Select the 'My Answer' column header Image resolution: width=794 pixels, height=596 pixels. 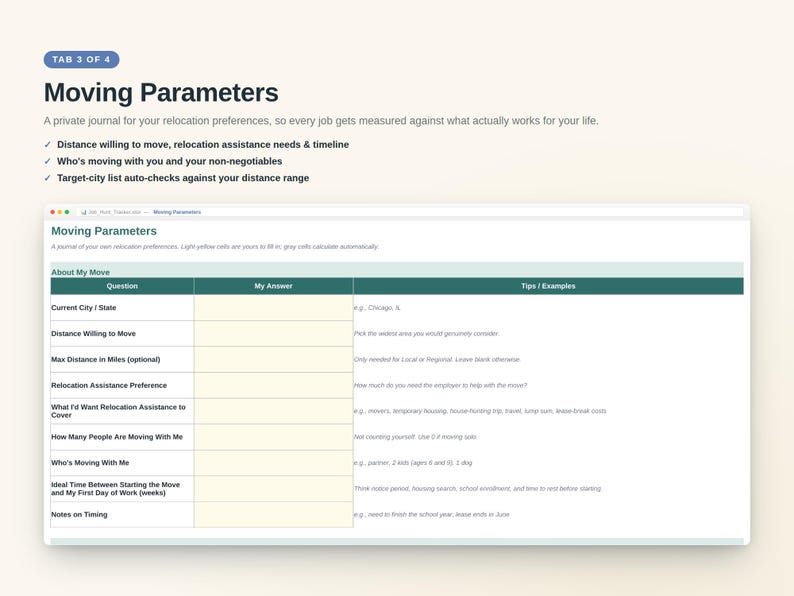(x=273, y=286)
